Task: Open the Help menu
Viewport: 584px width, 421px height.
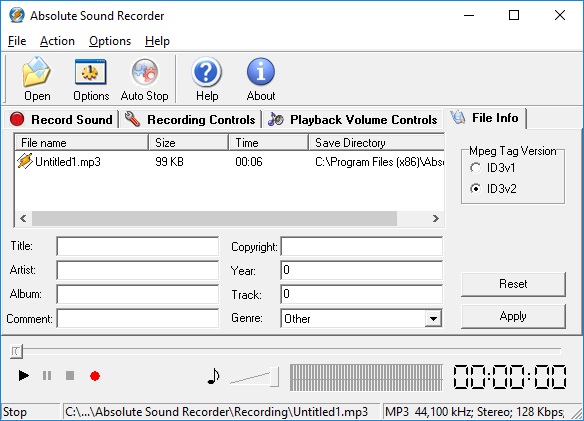Action: point(157,41)
